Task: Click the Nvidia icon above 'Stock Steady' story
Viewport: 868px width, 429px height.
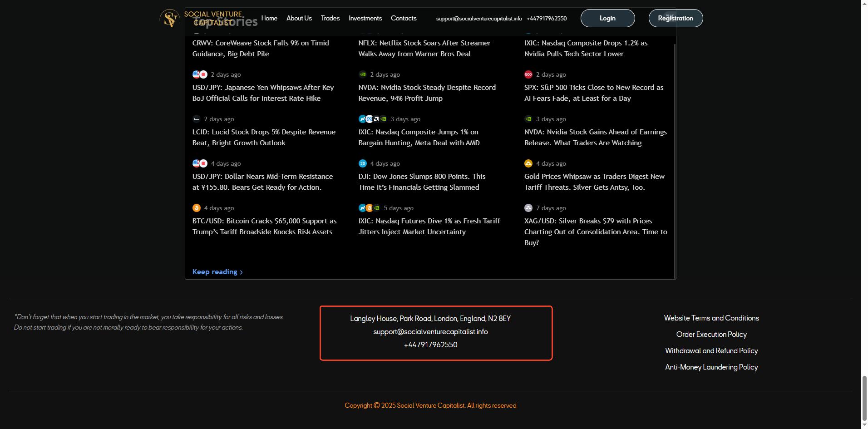Action: click(x=362, y=74)
